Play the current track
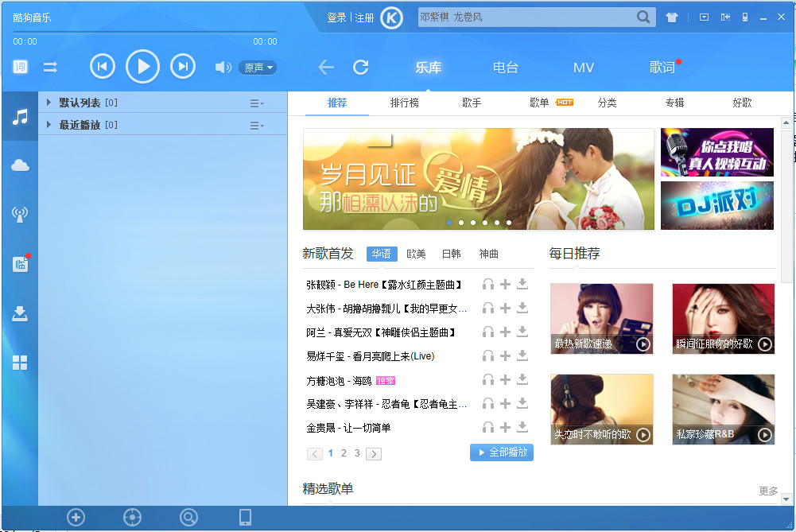 coord(142,67)
